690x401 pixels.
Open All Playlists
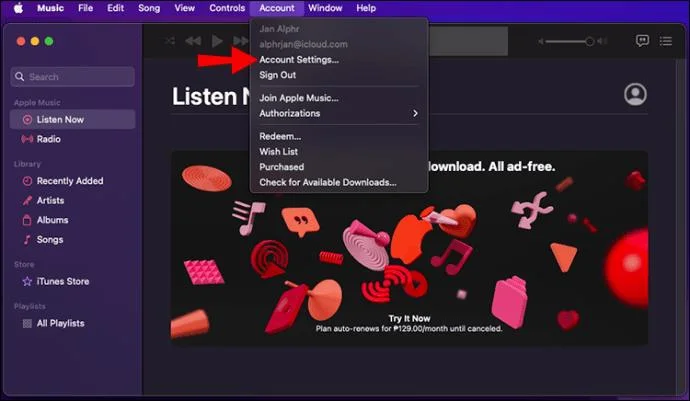[72, 323]
